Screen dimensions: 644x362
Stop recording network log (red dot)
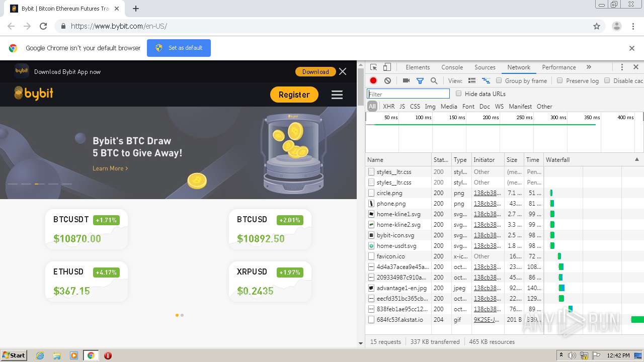point(373,80)
